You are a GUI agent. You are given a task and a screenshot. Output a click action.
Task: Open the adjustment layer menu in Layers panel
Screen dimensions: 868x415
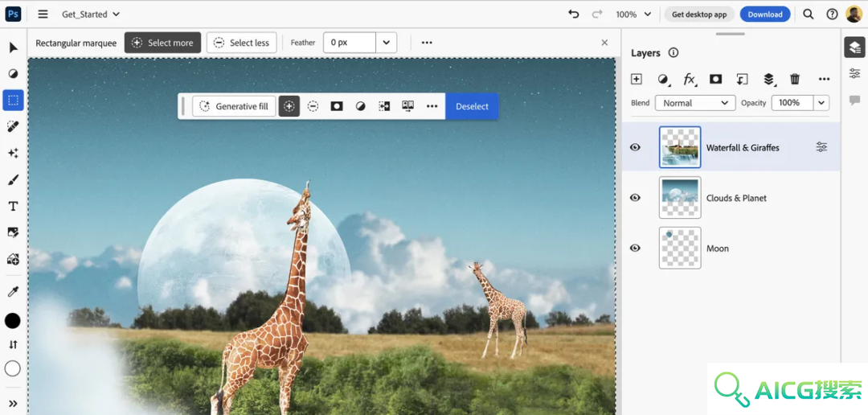coord(663,80)
